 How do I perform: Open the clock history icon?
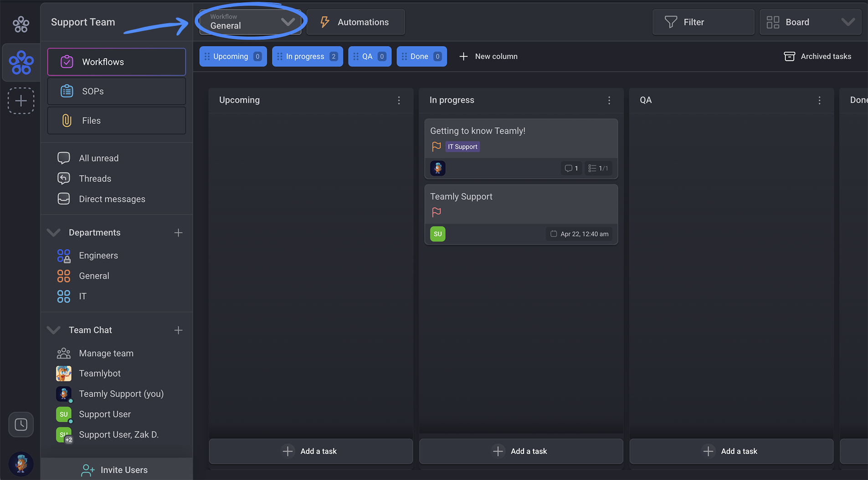(21, 424)
